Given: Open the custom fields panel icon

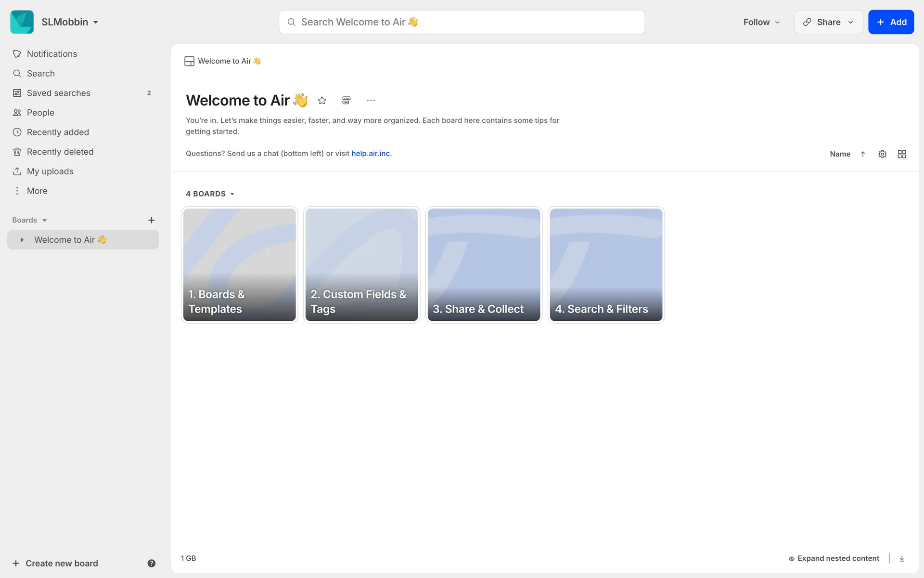Looking at the screenshot, I should [x=346, y=100].
